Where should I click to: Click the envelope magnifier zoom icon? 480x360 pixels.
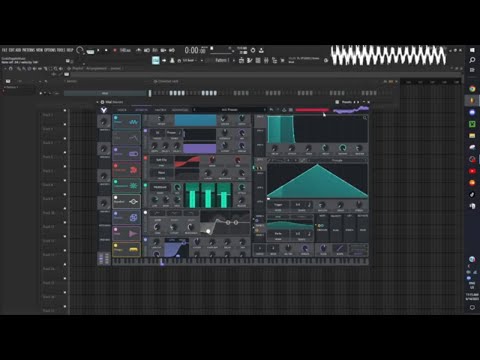(x=365, y=118)
